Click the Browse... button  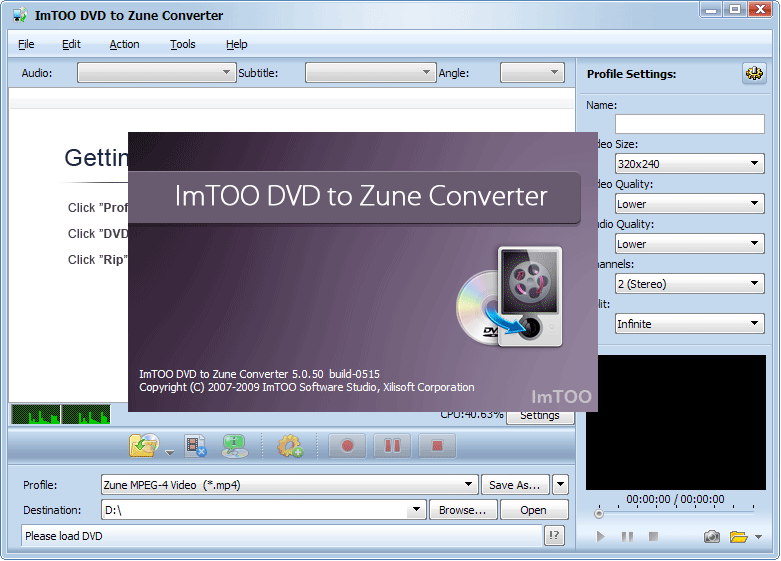463,510
